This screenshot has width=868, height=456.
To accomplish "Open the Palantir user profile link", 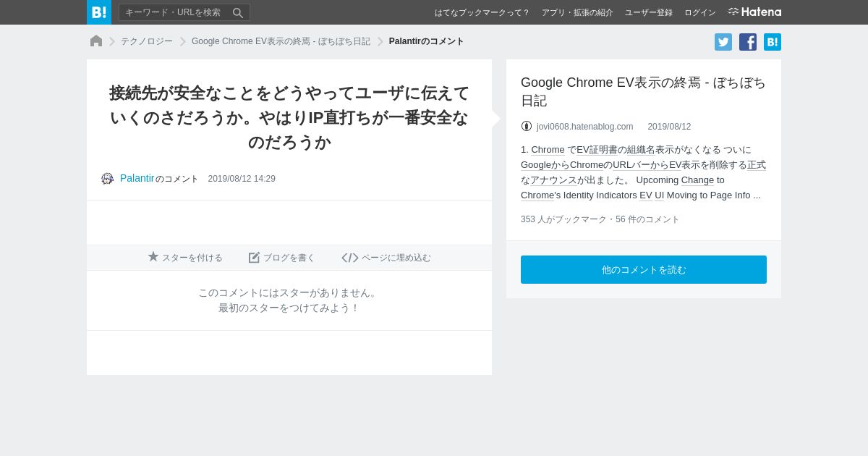I will tap(137, 178).
